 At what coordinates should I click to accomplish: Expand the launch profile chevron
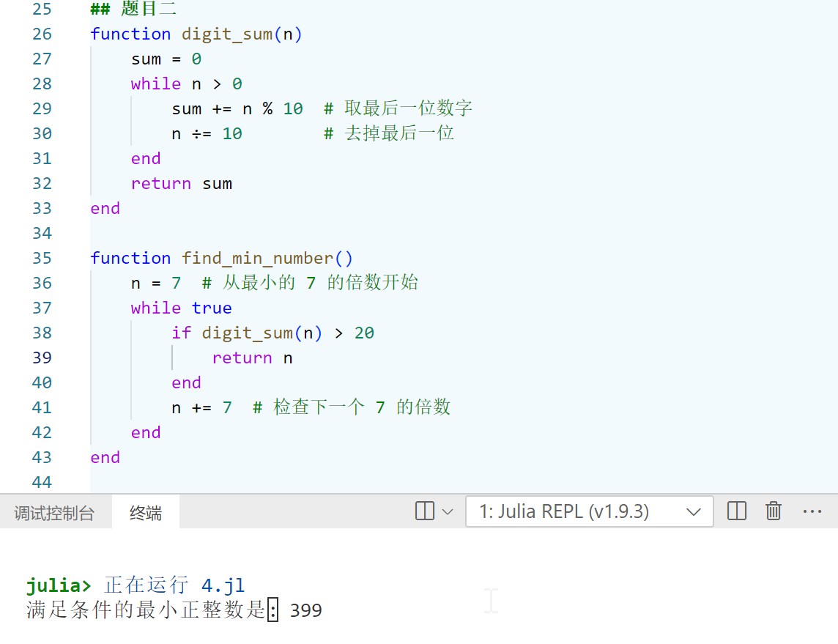pyautogui.click(x=448, y=512)
